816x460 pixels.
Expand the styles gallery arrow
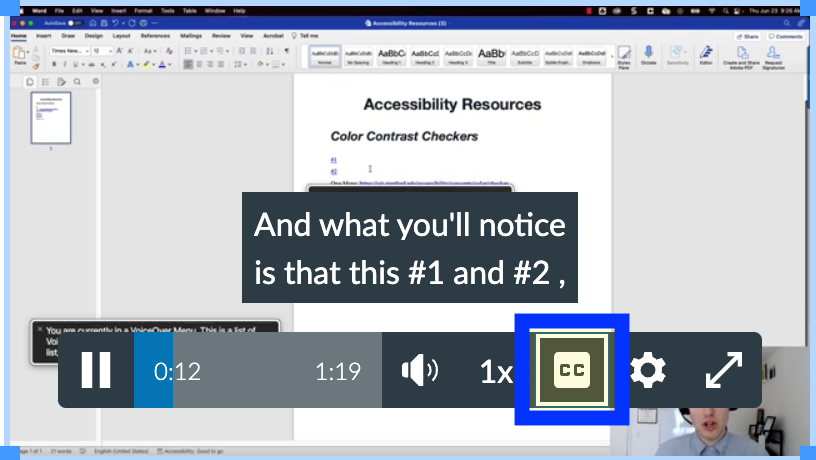pyautogui.click(x=612, y=56)
